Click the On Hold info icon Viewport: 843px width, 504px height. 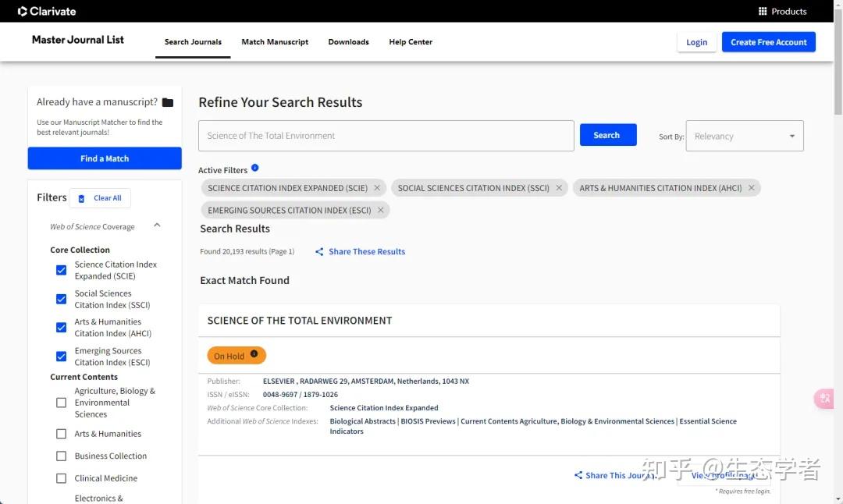click(x=254, y=354)
